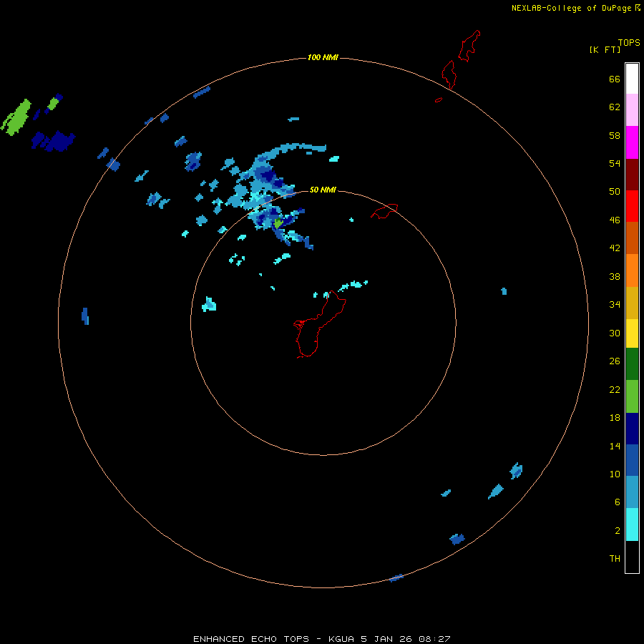Click the 14 value on the legend
The height and width of the screenshot is (644, 644).
615,446
